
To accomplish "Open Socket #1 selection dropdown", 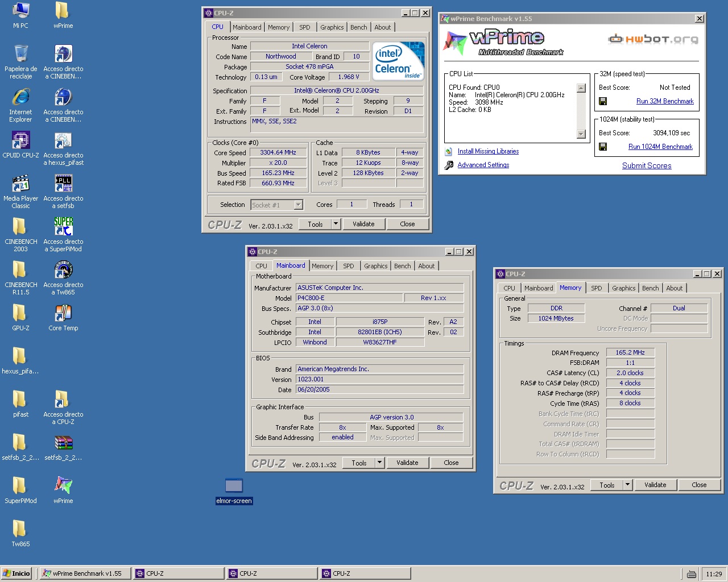I will click(299, 205).
